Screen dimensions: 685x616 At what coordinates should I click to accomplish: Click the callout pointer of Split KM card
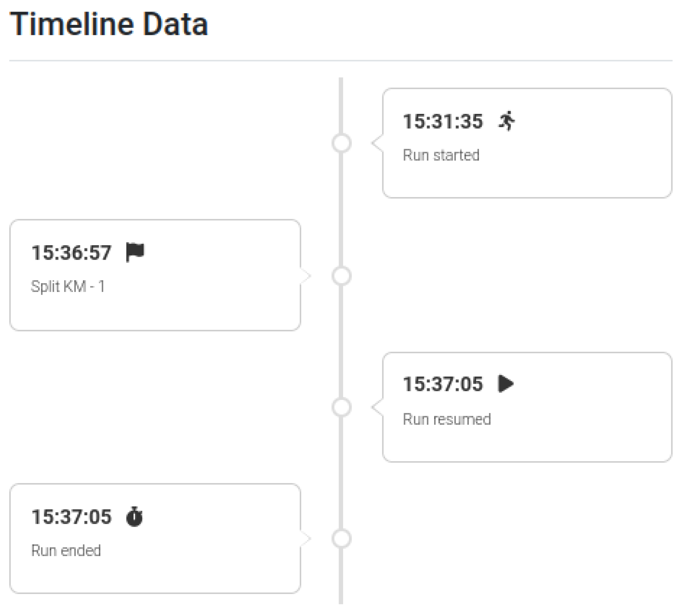coord(305,276)
